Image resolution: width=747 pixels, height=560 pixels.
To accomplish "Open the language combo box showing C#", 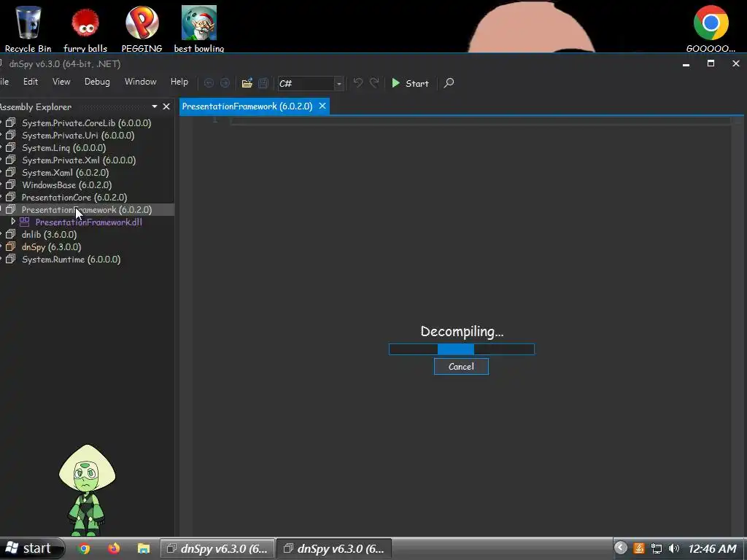I will (x=311, y=83).
